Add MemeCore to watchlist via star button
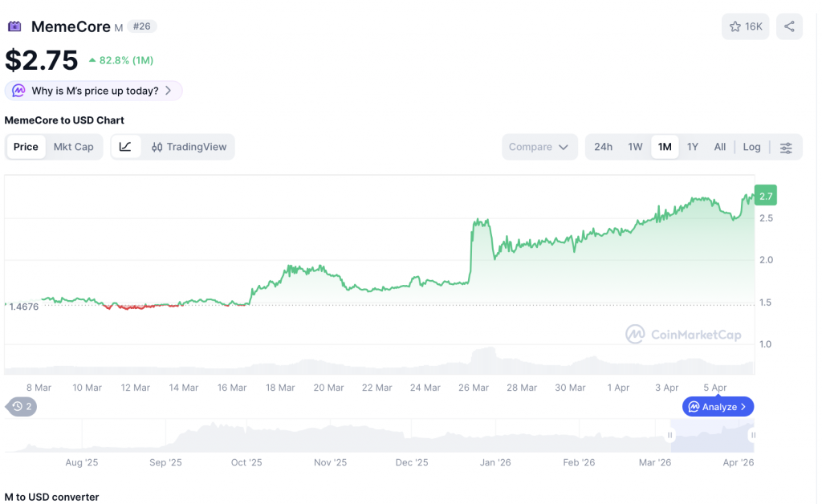Screen dimensions: 822x504 click(745, 26)
